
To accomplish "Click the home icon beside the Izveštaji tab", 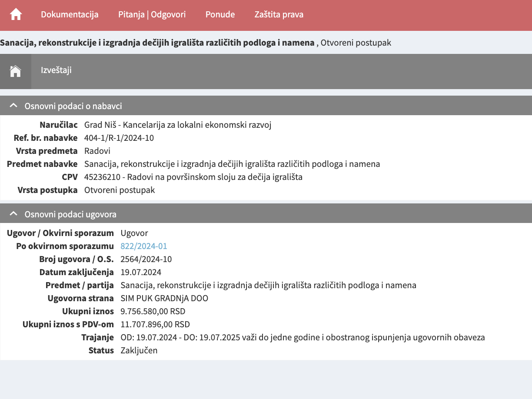I will click(x=16, y=71).
